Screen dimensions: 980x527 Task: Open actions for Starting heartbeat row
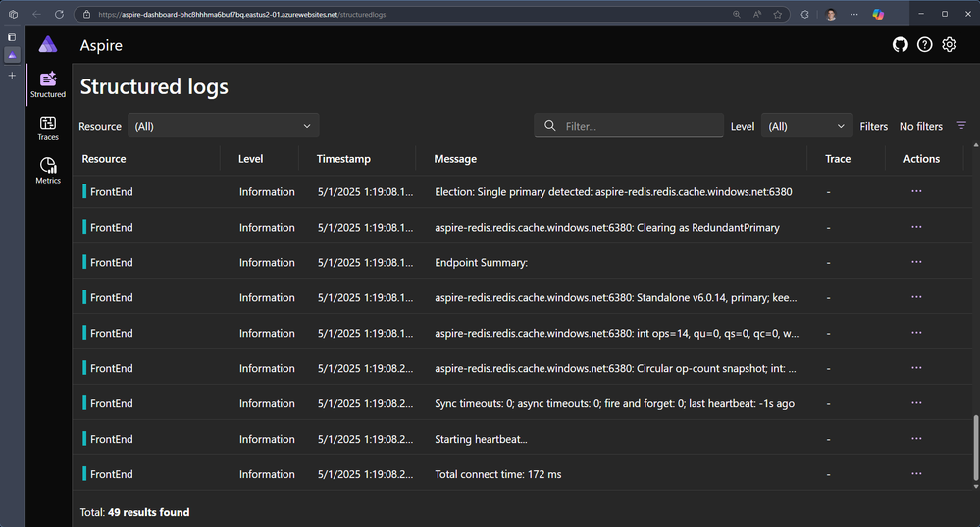click(916, 439)
